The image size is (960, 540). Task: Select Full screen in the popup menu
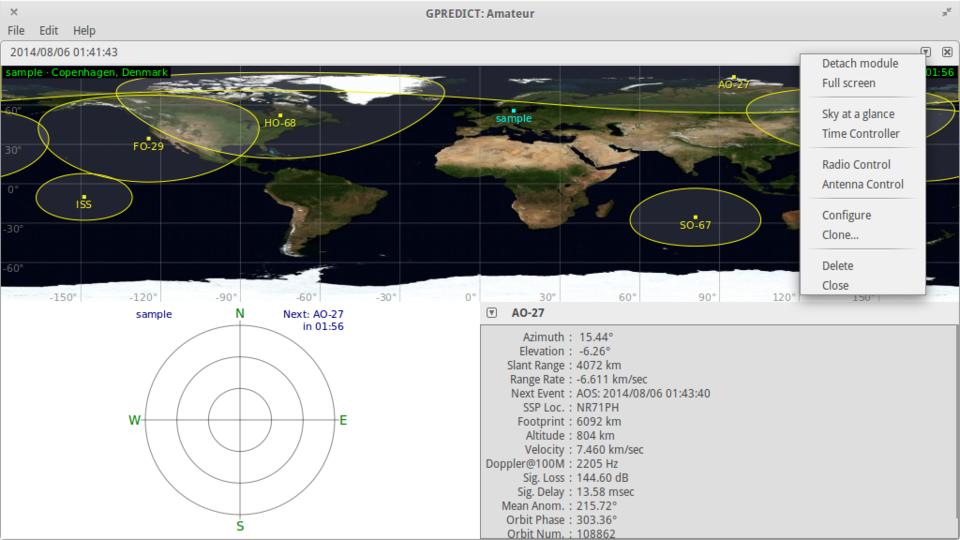848,83
